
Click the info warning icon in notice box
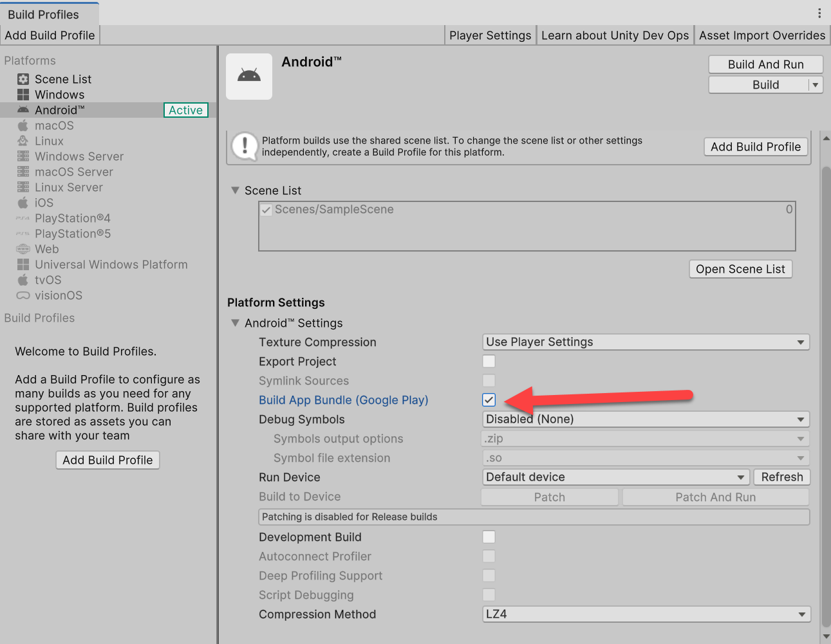(x=245, y=146)
